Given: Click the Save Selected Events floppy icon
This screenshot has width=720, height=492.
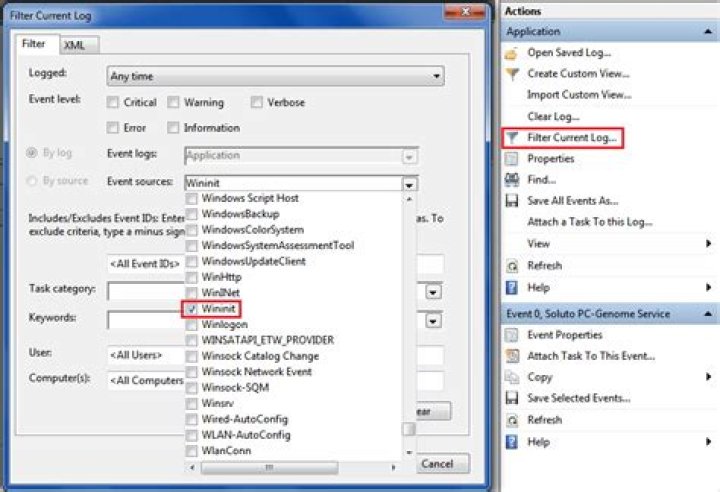Looking at the screenshot, I should click(x=512, y=398).
